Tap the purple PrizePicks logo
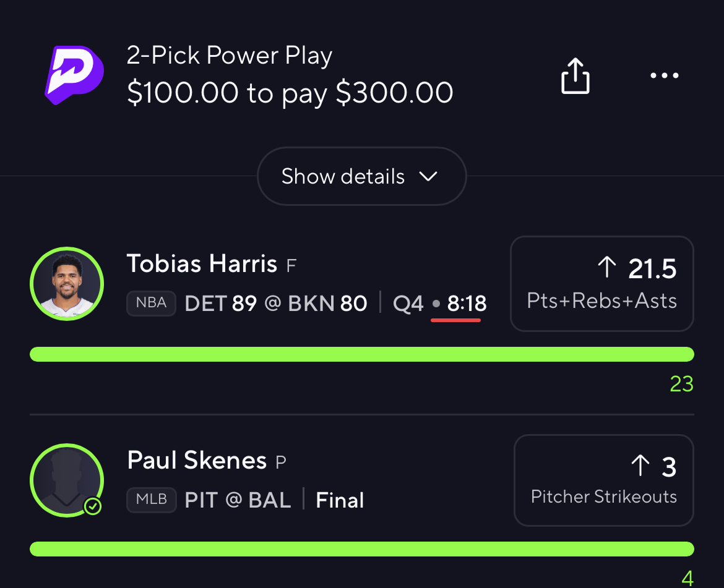The width and height of the screenshot is (724, 588). click(74, 74)
